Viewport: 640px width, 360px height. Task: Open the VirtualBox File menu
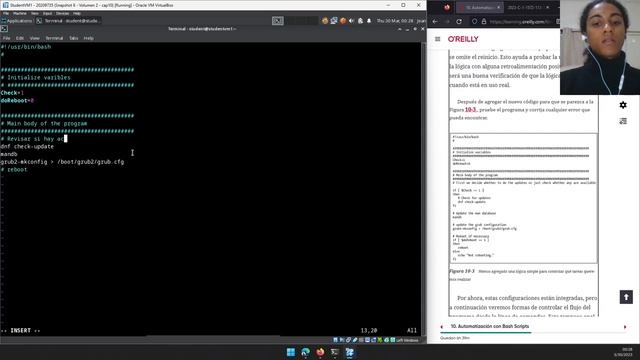point(6,13)
